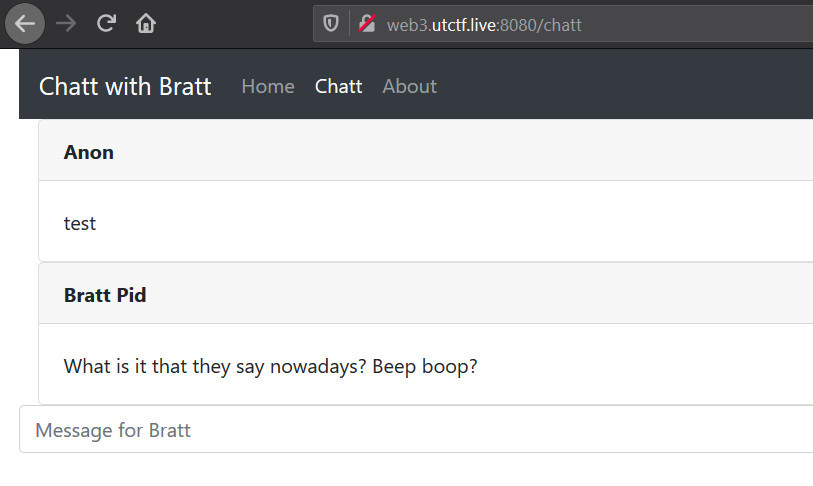Click empty navbar area right of About
Viewport: 813px width, 486px height.
pos(620,86)
